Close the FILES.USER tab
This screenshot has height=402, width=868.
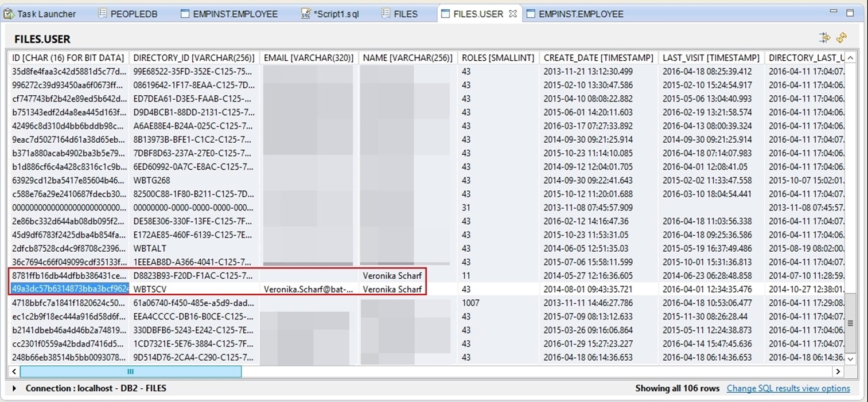[x=513, y=14]
